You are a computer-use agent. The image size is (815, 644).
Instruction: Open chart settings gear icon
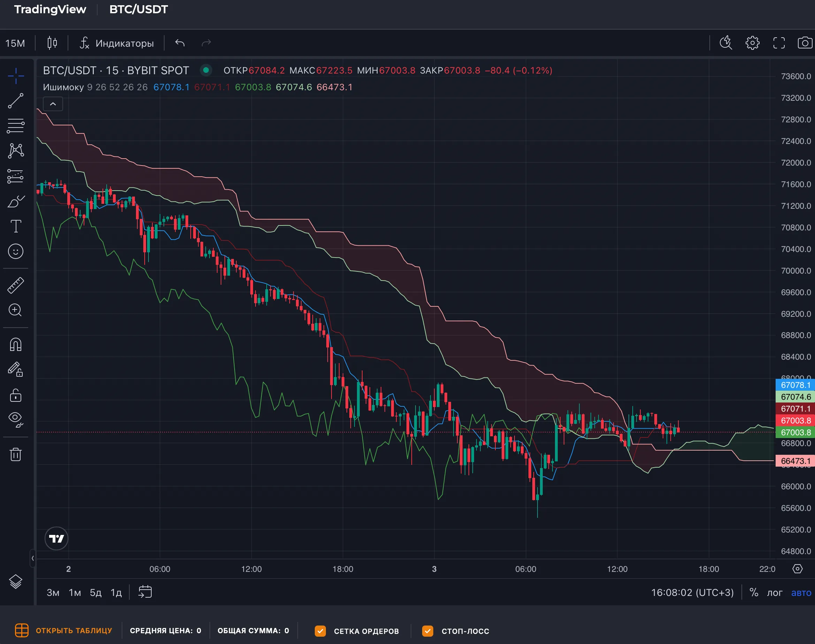click(x=752, y=43)
